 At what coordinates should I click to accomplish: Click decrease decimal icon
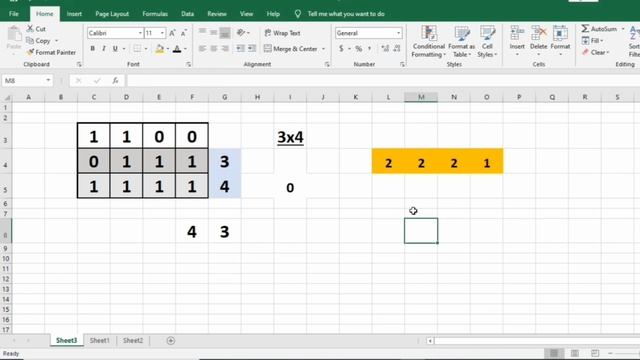pyautogui.click(x=397, y=49)
